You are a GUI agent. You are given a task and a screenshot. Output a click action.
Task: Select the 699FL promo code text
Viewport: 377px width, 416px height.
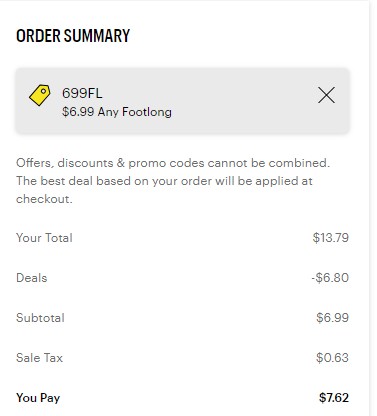tap(82, 93)
